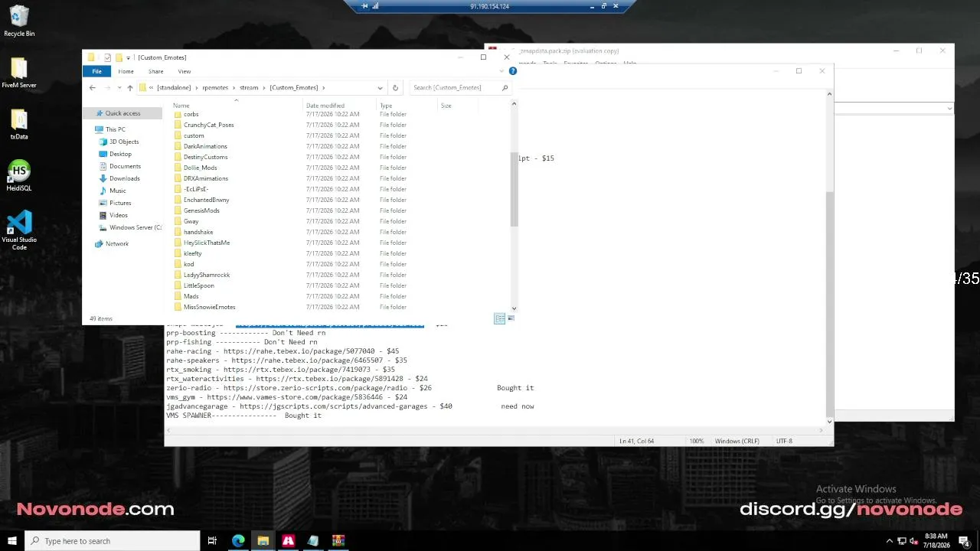Open the taskbar clock and calendar
Screen dimensions: 980x551
(936, 541)
